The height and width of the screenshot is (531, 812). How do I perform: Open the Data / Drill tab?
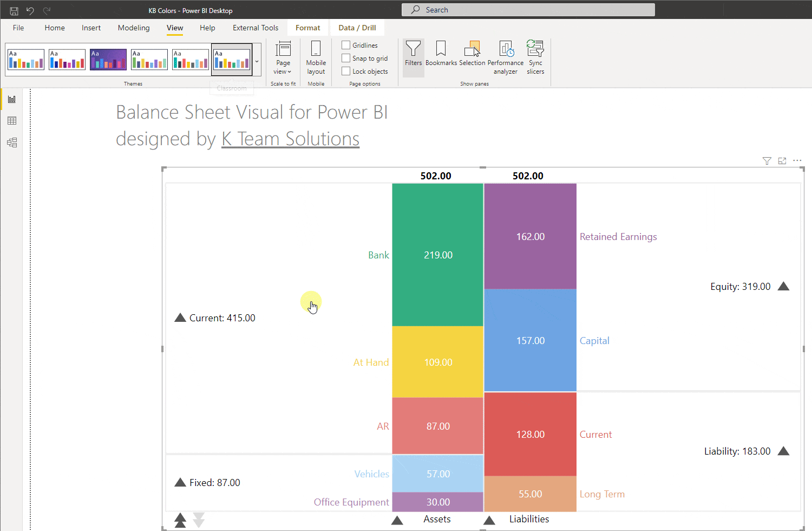(357, 27)
